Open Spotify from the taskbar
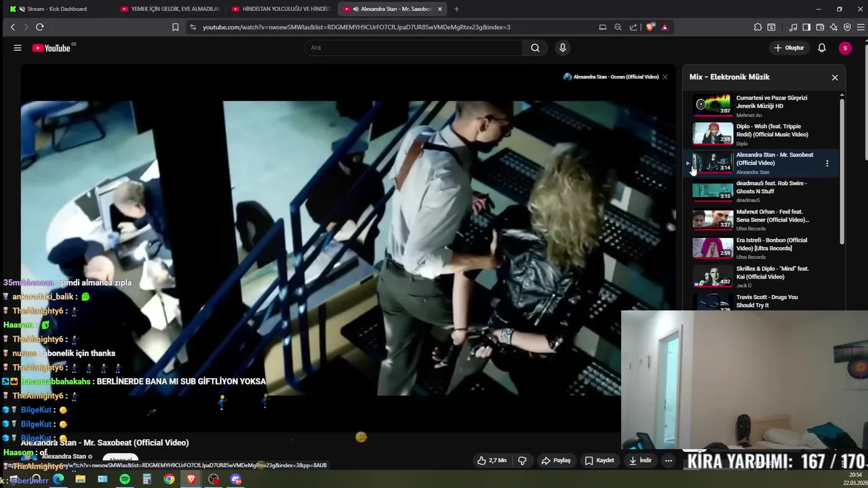Screen dimensions: 868x488 pyautogui.click(x=125, y=479)
